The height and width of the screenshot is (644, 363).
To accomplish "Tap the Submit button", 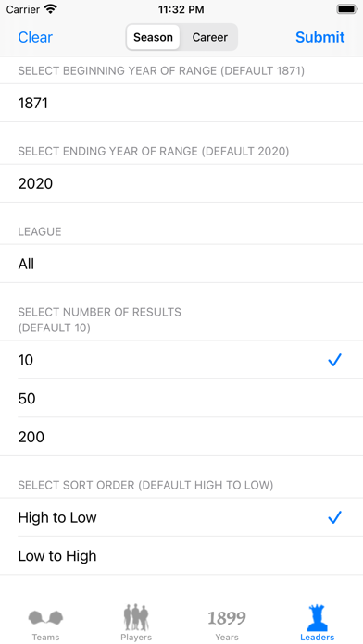I will point(319,37).
